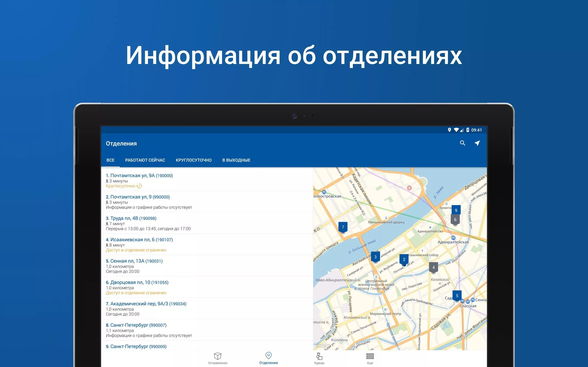Select the Все tab

tap(110, 160)
